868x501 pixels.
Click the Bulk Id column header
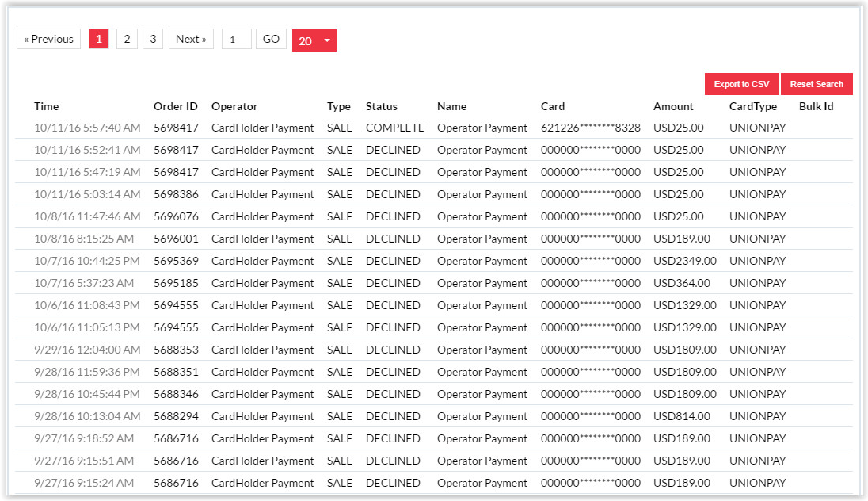(816, 106)
